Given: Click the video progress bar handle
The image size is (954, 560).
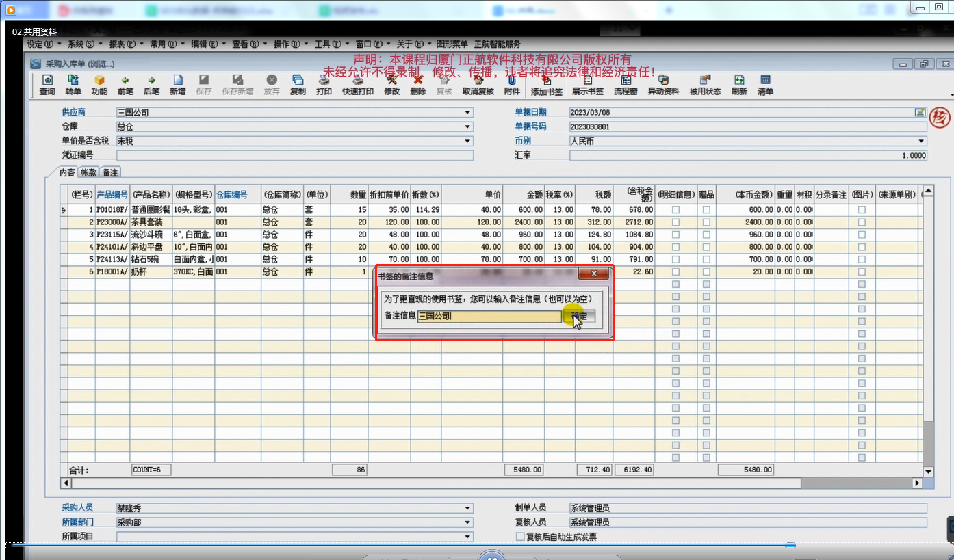Looking at the screenshot, I should [790, 545].
